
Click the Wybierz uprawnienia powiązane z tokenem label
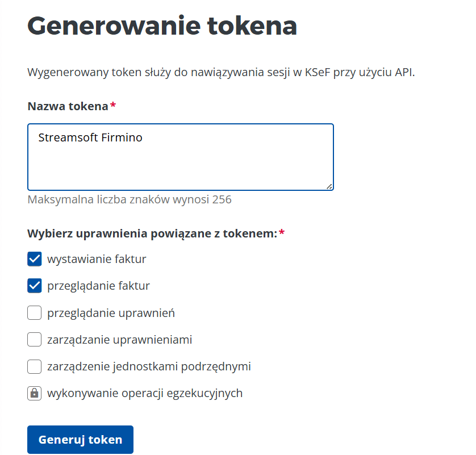click(x=151, y=232)
